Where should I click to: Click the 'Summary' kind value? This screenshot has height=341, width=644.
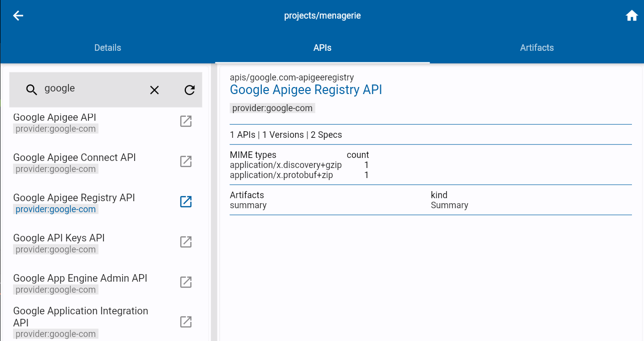(x=450, y=205)
